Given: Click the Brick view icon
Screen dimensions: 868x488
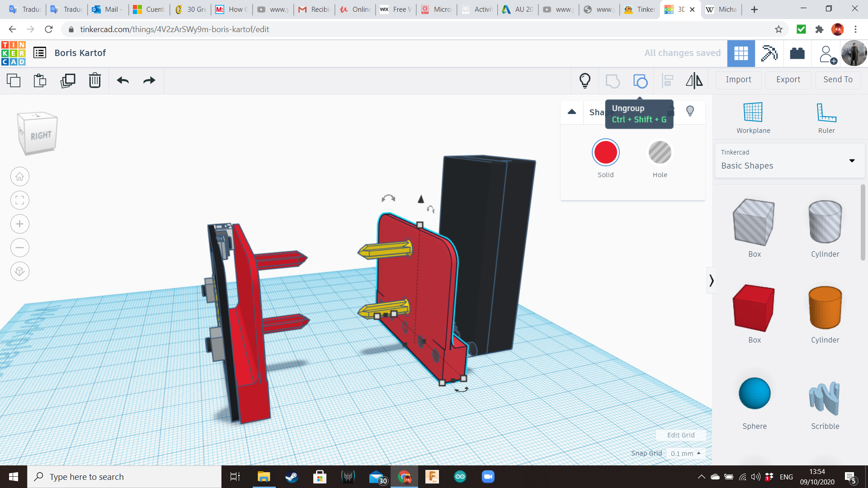Looking at the screenshot, I should (x=797, y=53).
